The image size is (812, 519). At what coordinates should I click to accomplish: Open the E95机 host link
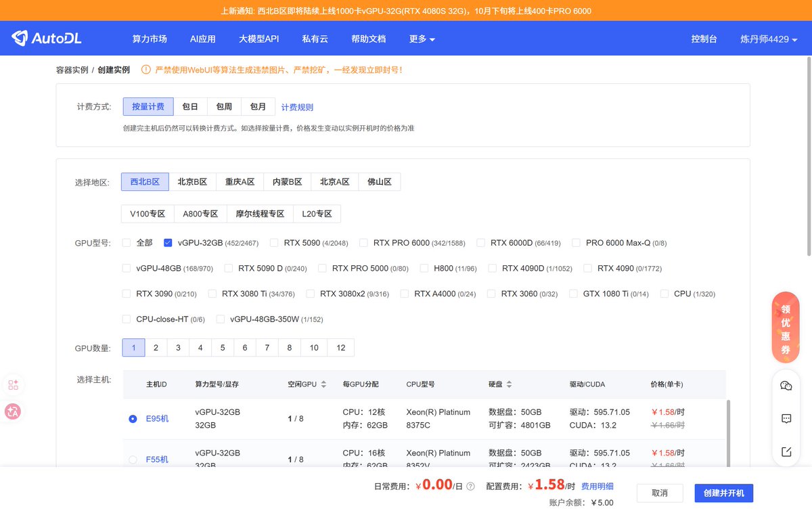(x=157, y=419)
